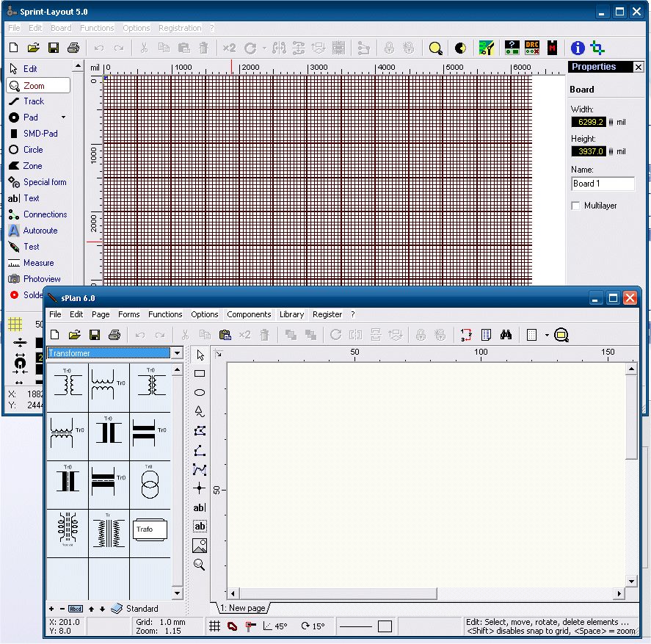Image resolution: width=651 pixels, height=644 pixels.
Task: Select the sPlan rectangle drawing tool
Action: (x=200, y=374)
